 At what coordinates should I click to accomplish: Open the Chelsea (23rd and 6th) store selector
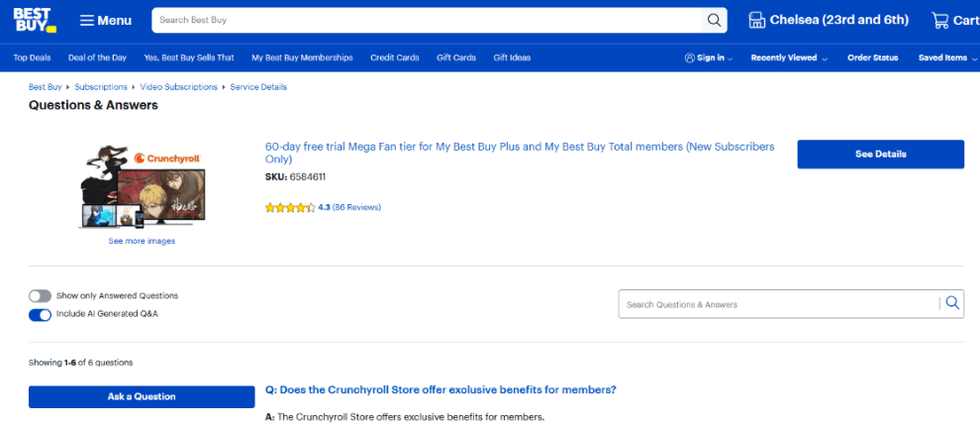point(829,20)
